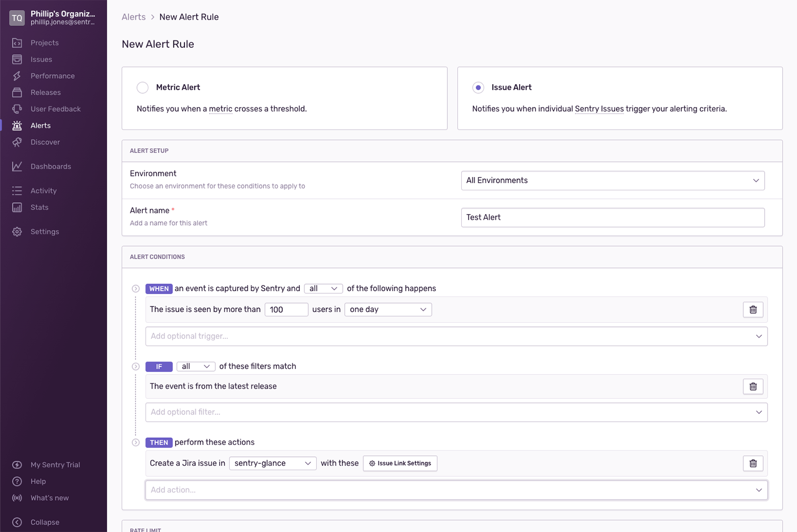
Task: Navigate to Alerts via the breadcrumb
Action: pos(133,16)
